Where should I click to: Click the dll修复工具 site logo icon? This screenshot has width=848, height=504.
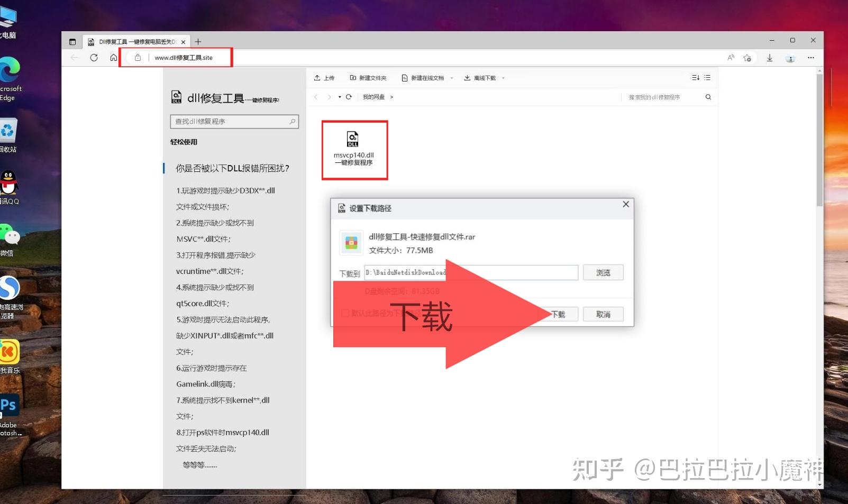pos(176,97)
